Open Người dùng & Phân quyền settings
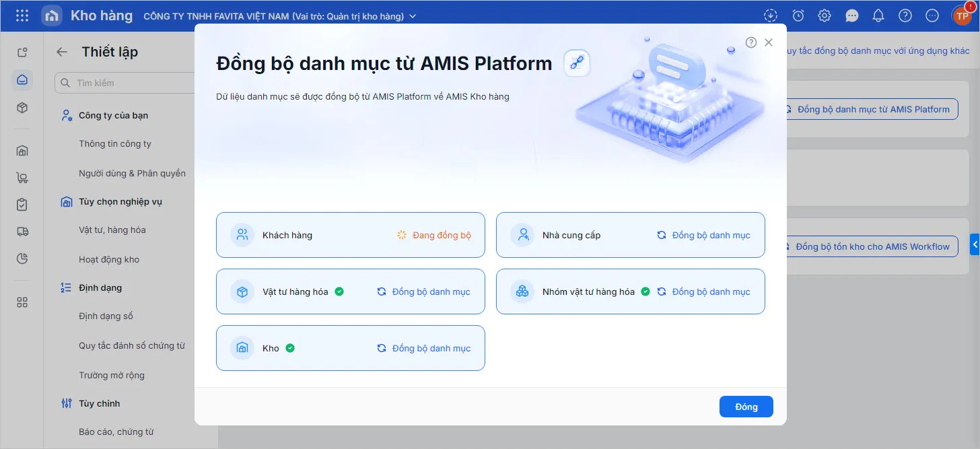This screenshot has height=449, width=980. (x=132, y=173)
